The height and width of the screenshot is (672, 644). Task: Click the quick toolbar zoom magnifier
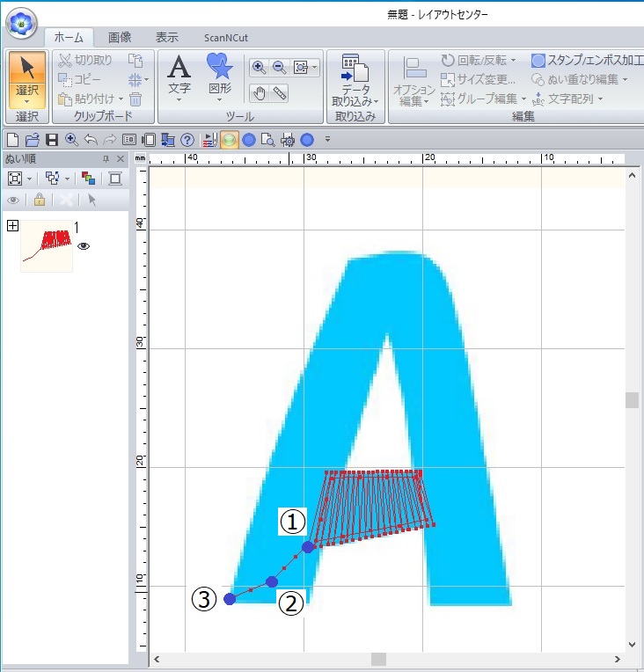click(x=71, y=140)
